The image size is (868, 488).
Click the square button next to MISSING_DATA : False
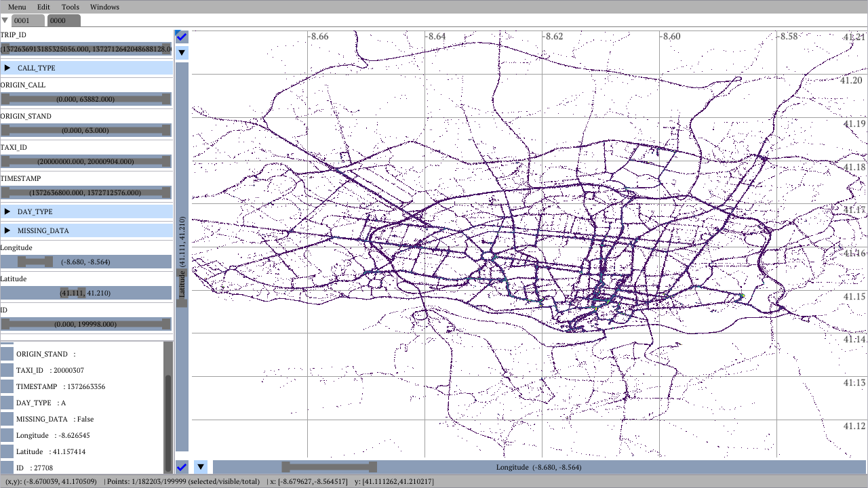(x=7, y=419)
